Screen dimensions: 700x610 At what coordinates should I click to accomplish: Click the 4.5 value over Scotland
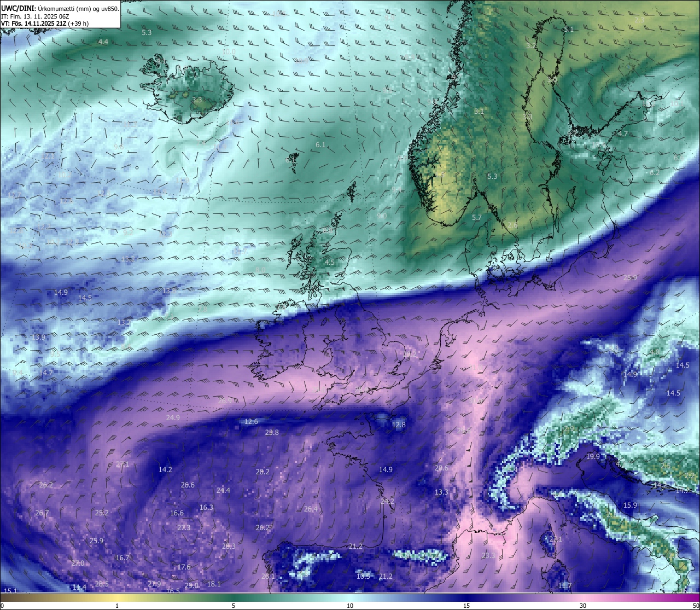(330, 263)
